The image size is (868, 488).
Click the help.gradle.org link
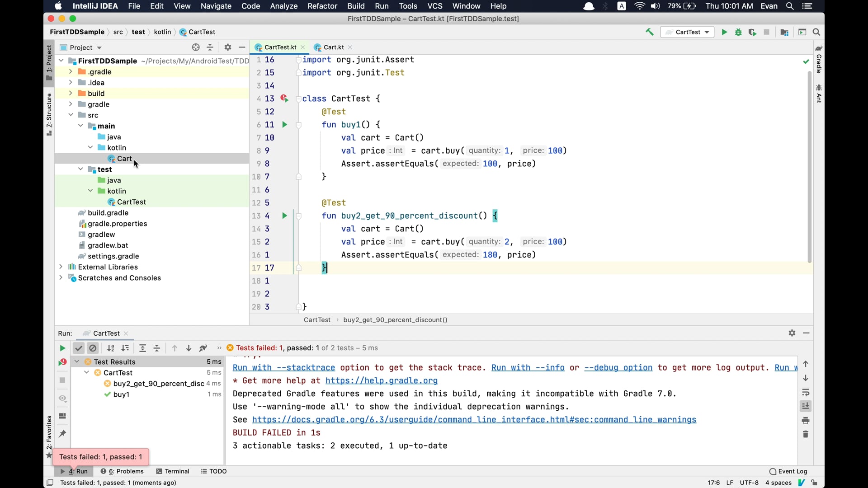click(381, 381)
